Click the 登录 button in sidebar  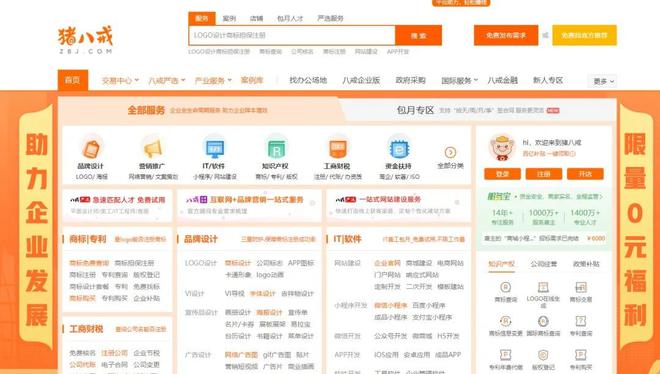coord(502,174)
